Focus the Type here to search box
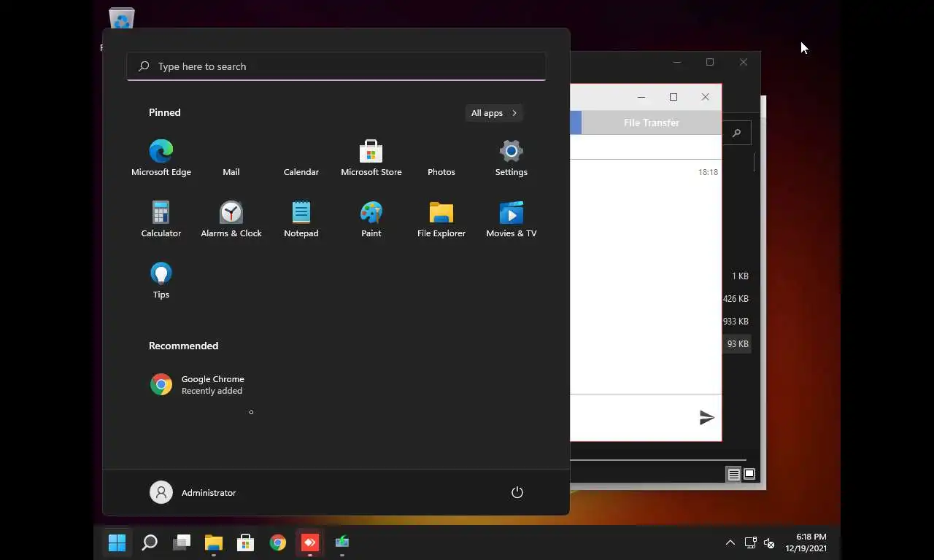This screenshot has width=934, height=560. click(x=336, y=66)
